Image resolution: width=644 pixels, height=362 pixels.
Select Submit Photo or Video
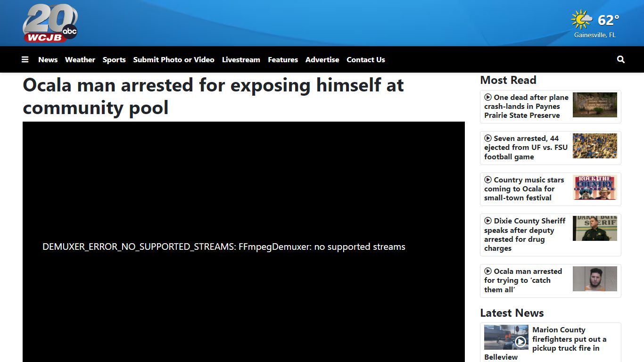173,59
